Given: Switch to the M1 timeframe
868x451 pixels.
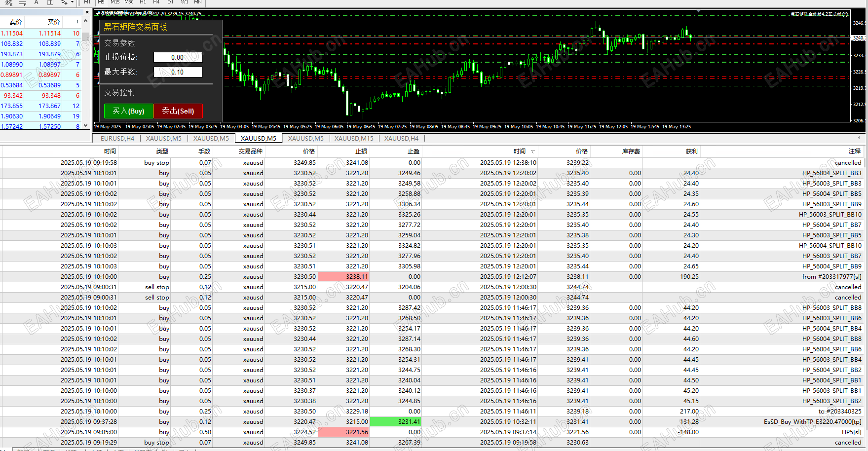Looking at the screenshot, I should click(x=87, y=2).
